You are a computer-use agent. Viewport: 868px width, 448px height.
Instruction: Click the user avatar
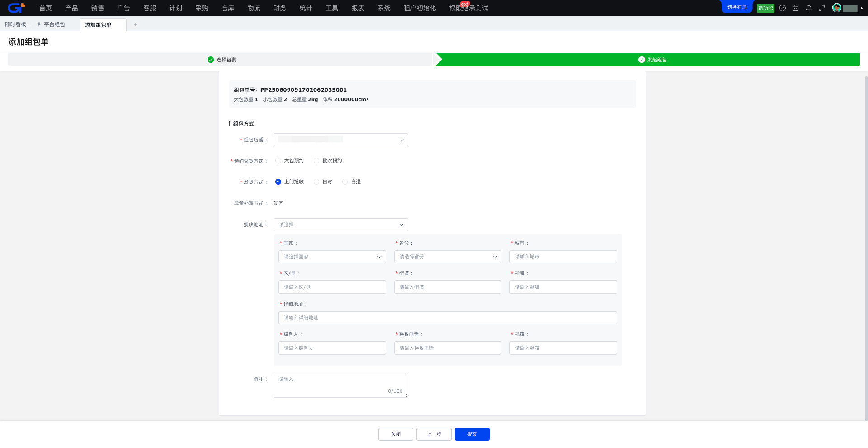(x=837, y=8)
